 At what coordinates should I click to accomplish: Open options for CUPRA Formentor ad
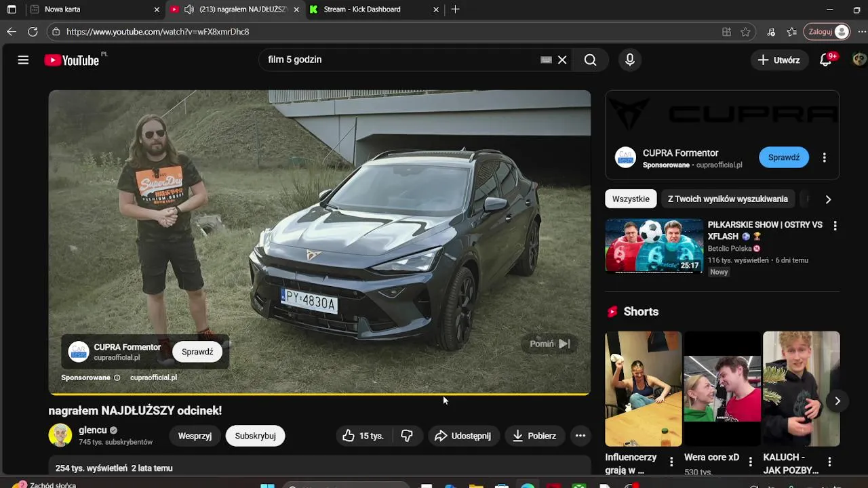click(x=824, y=157)
